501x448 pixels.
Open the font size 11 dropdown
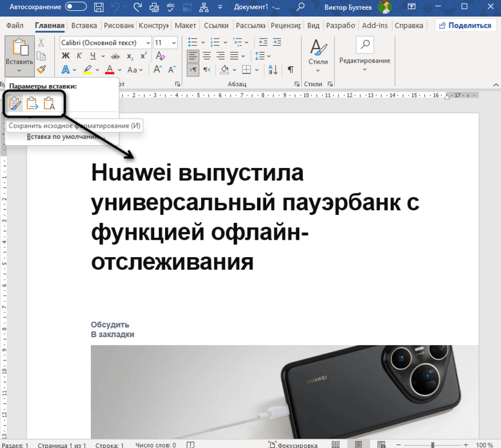pos(174,43)
